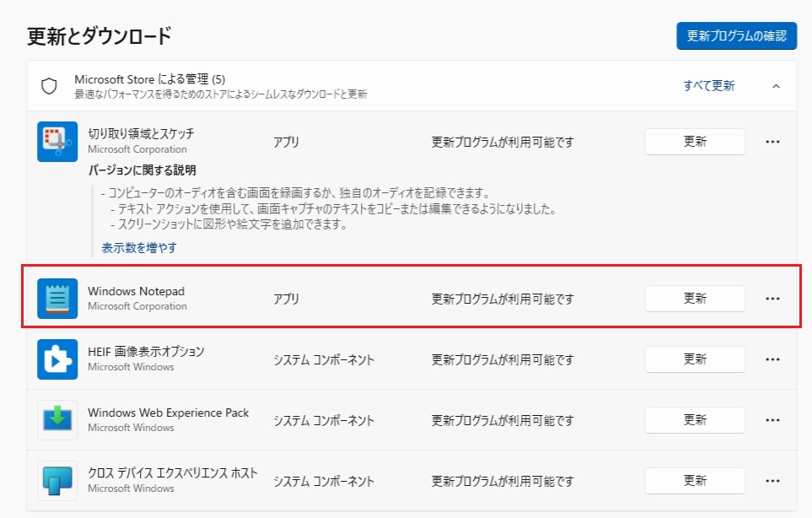Select the Windows Notepad title text
The height and width of the screenshot is (518, 812).
(x=137, y=291)
